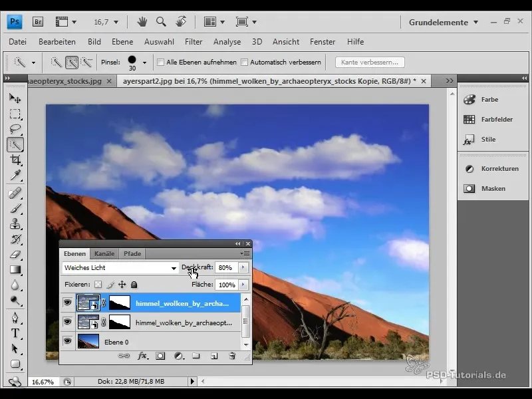Select the Lasso tool
This screenshot has height=399, width=532.
pos(15,129)
